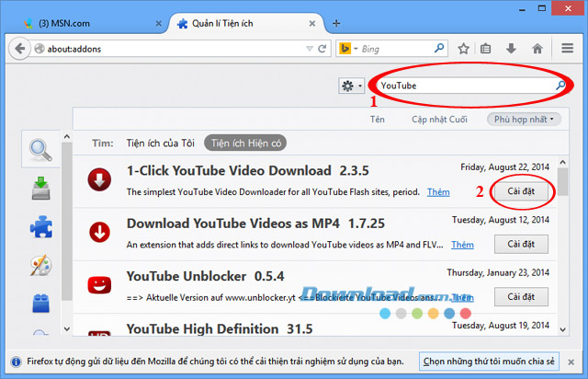588x379 pixels.
Task: Open the gear tools dropdown for add-ons
Action: (x=351, y=86)
